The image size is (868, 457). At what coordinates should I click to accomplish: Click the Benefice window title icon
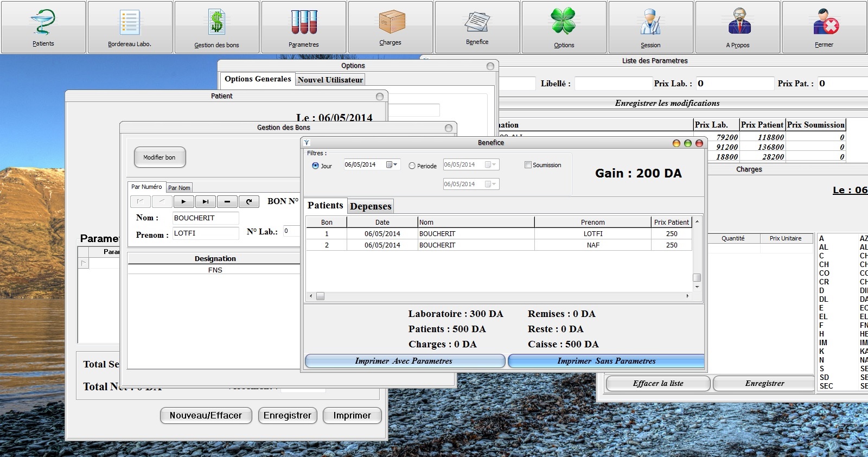pyautogui.click(x=307, y=143)
